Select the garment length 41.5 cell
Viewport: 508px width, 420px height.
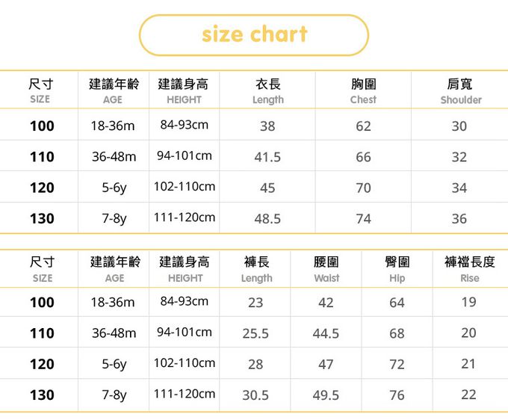coord(267,157)
